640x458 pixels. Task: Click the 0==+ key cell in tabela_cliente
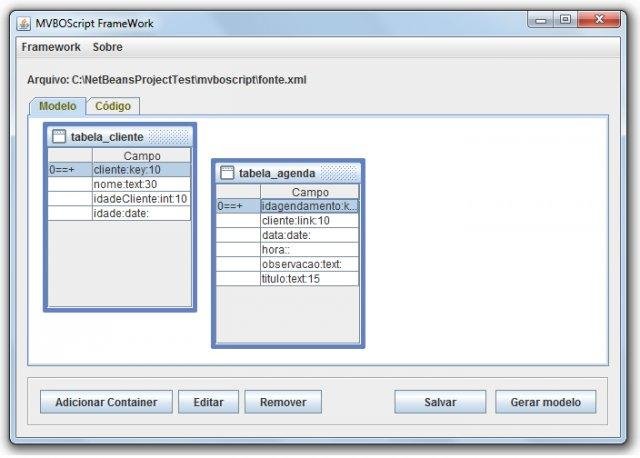70,170
